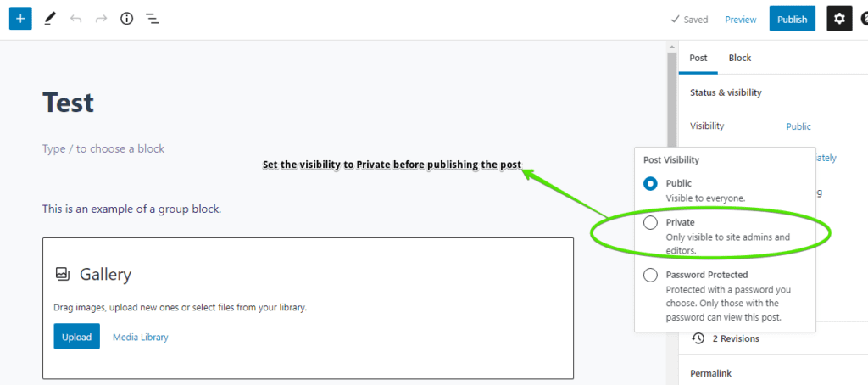Click the blue add block plus icon
Image resolution: width=868 pixels, height=385 pixels.
20,19
